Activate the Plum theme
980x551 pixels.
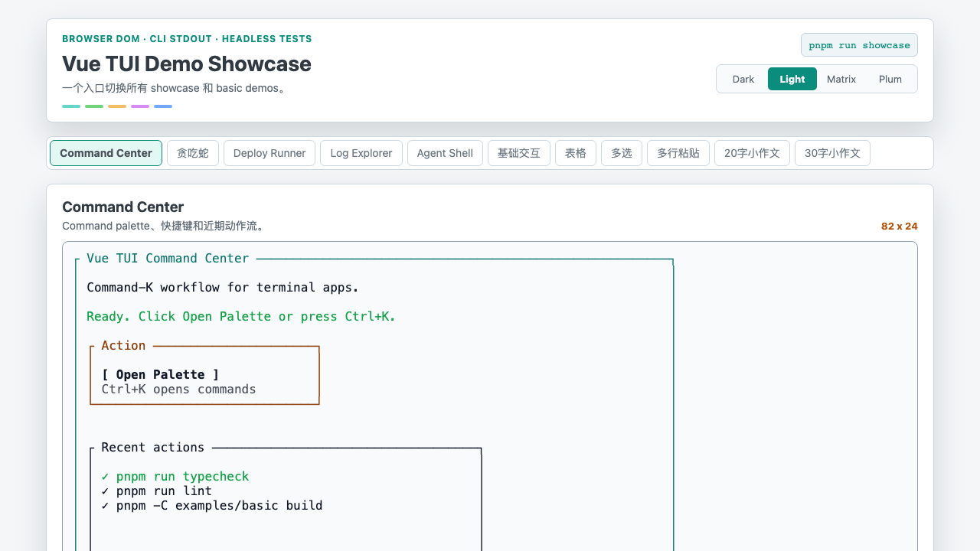click(x=890, y=79)
